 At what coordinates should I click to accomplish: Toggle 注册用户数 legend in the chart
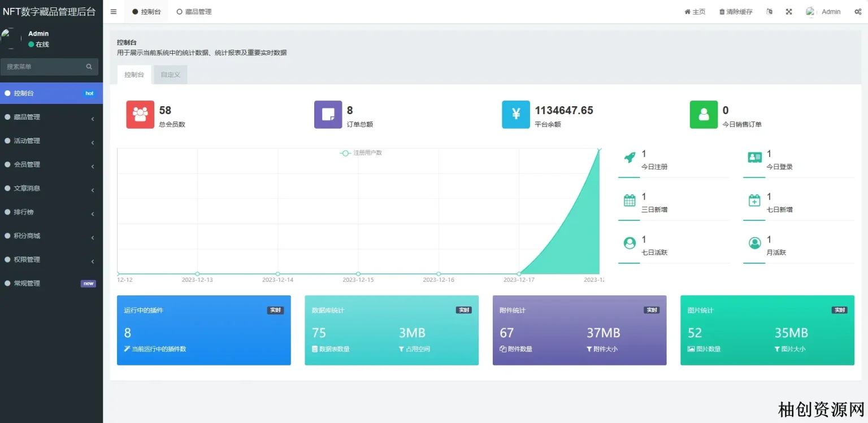pyautogui.click(x=361, y=153)
